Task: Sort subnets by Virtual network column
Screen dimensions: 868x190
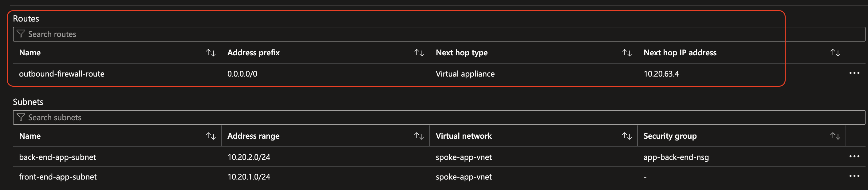Action: point(627,136)
